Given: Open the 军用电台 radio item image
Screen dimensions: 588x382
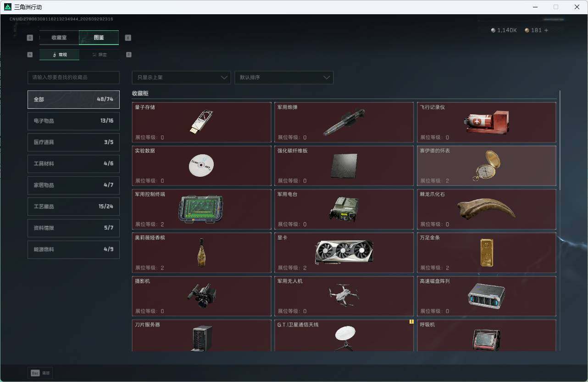Looking at the screenshot, I should pyautogui.click(x=344, y=209).
